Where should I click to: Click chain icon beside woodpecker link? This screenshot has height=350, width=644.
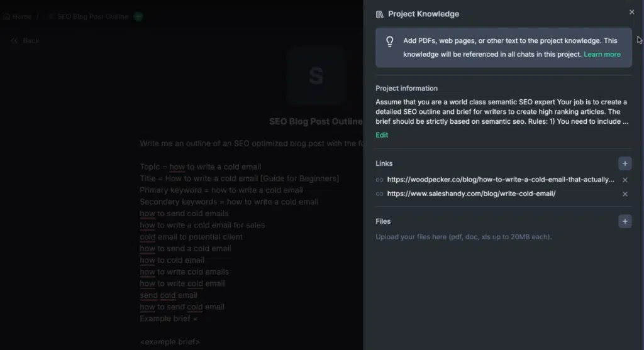click(x=379, y=180)
